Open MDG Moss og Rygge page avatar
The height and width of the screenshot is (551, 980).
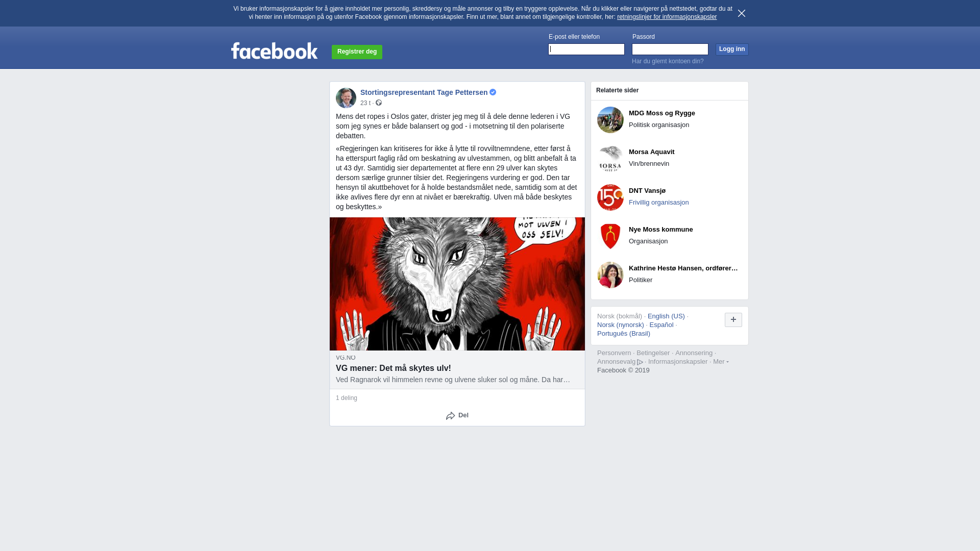[x=610, y=120]
